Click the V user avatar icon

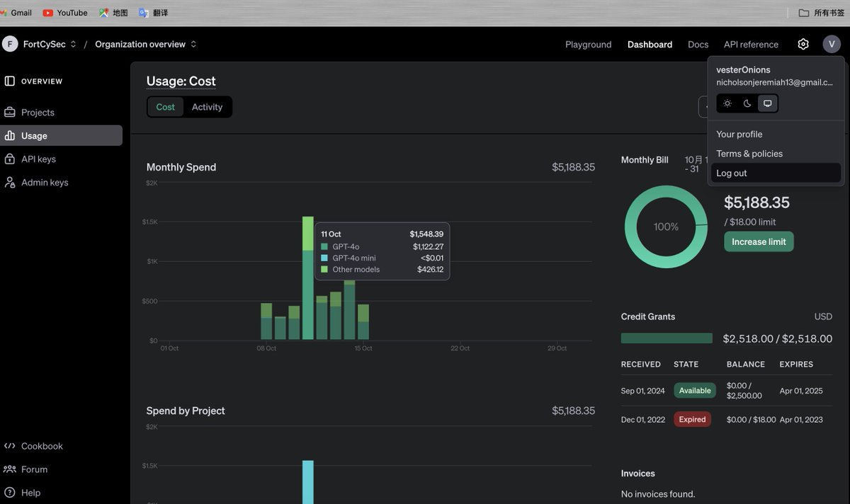[832, 44]
